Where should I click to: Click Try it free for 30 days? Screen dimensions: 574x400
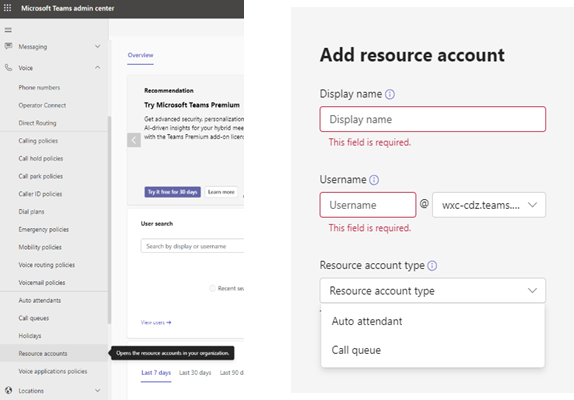[x=172, y=192]
